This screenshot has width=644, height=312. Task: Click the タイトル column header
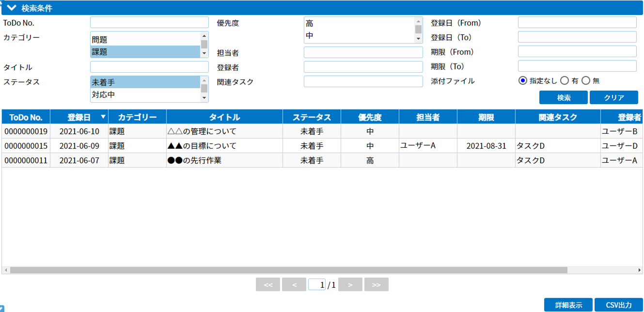[224, 117]
